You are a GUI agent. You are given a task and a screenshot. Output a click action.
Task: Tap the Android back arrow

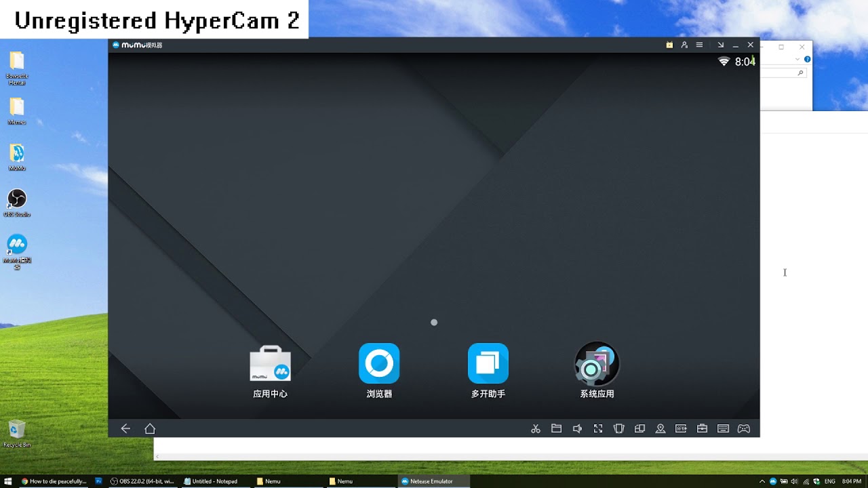[x=125, y=428]
